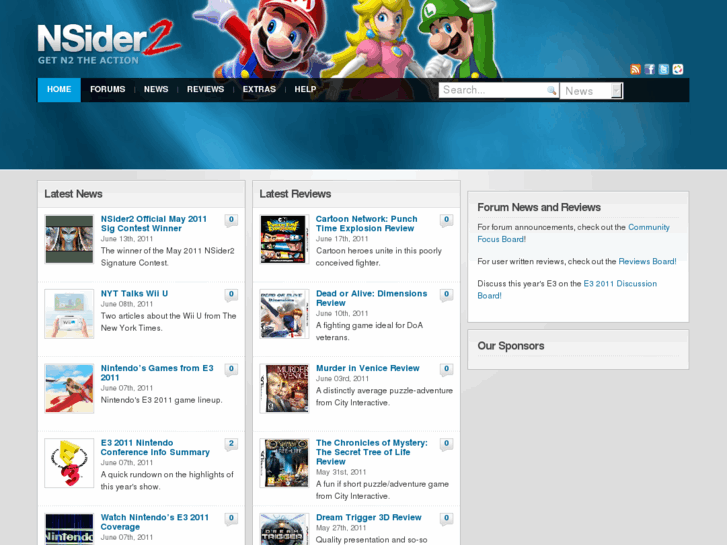Click the Nintendo E3 coverage thumbnail
The image size is (727, 545).
[69, 529]
